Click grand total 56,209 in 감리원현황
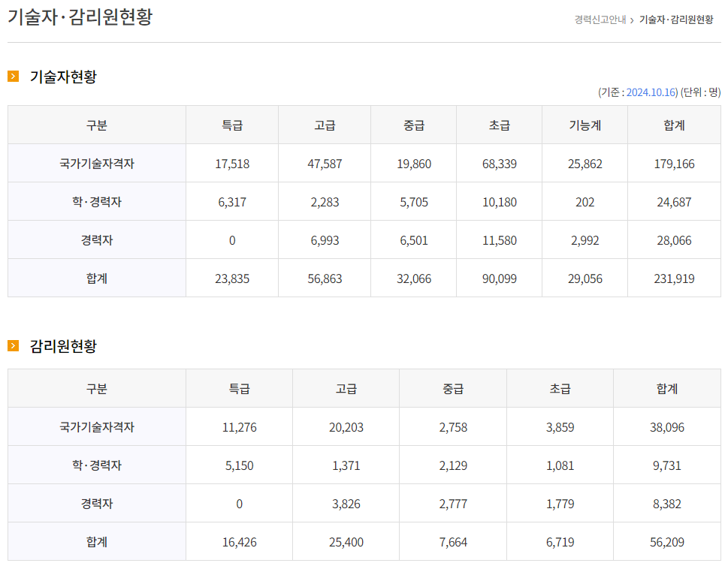 click(666, 542)
